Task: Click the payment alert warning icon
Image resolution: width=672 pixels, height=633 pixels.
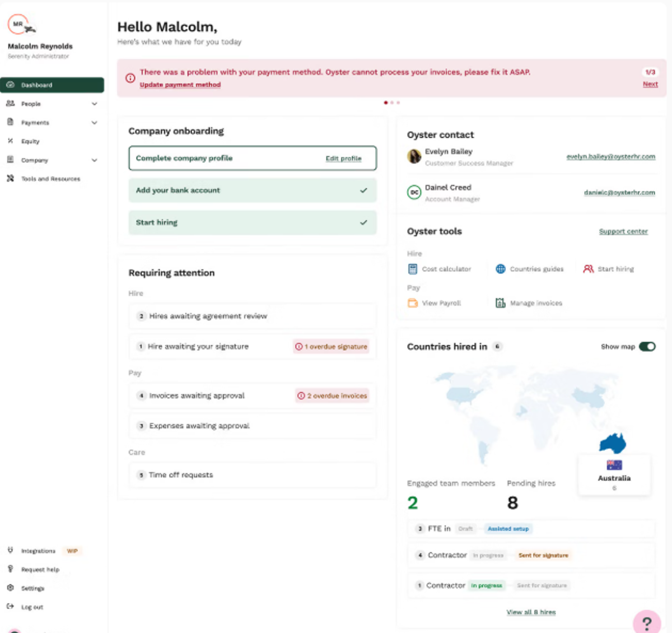Action: [x=130, y=78]
